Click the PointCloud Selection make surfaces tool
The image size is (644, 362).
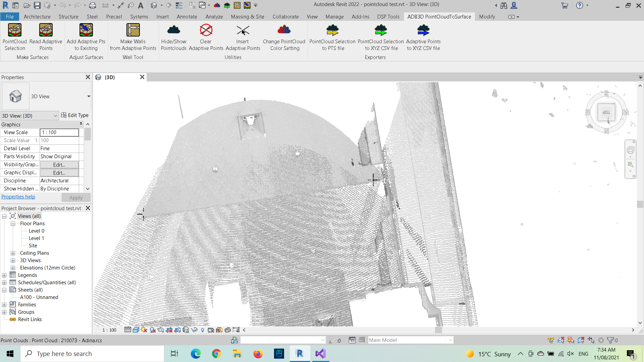15,37
